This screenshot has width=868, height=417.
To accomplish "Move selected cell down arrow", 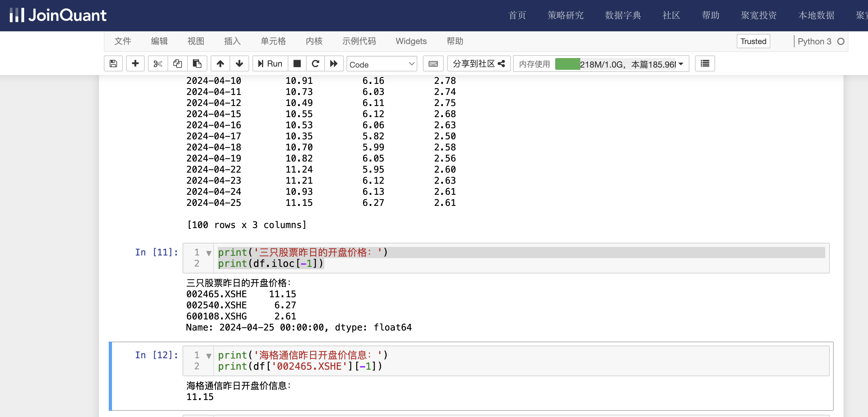I will coord(239,64).
